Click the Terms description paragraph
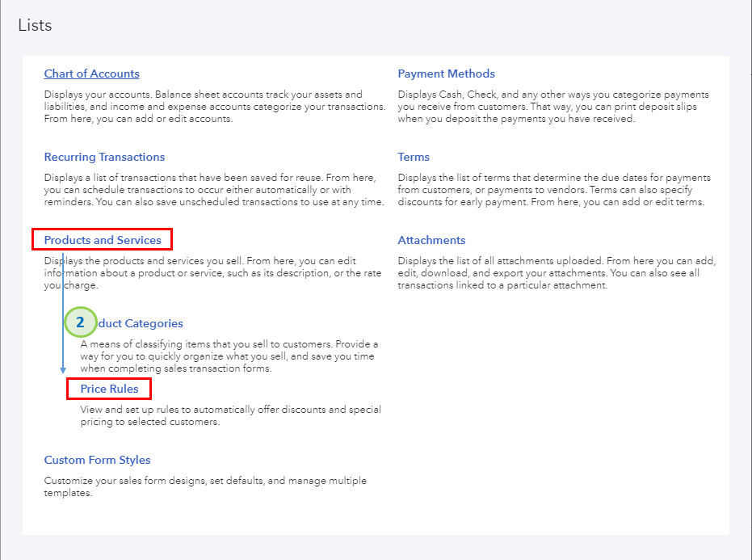This screenshot has height=560, width=752. pyautogui.click(x=553, y=190)
